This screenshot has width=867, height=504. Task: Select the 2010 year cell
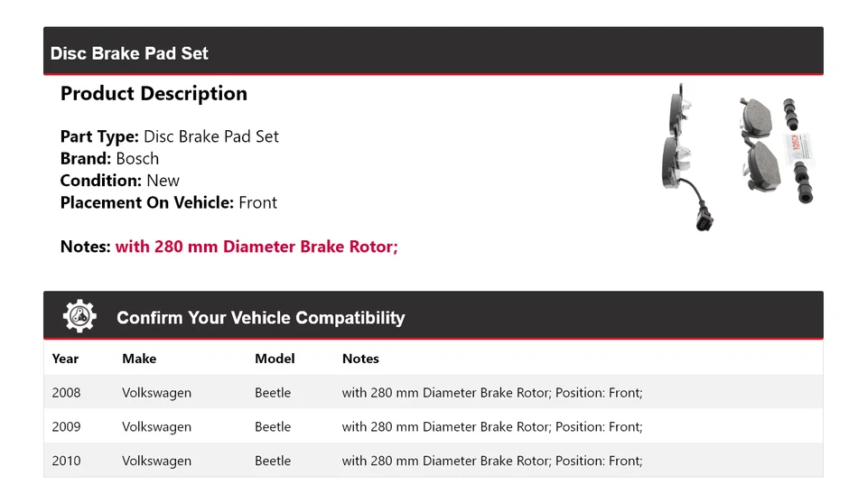66,461
